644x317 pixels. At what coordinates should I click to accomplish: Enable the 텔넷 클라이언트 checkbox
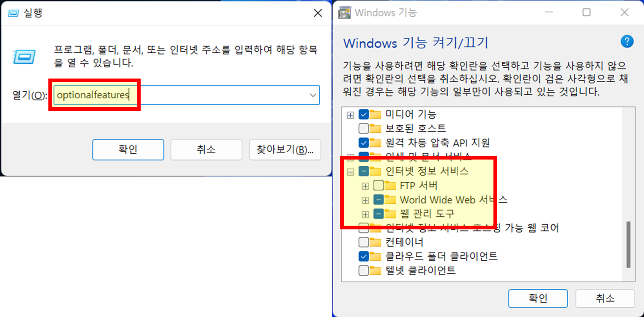[x=364, y=271]
